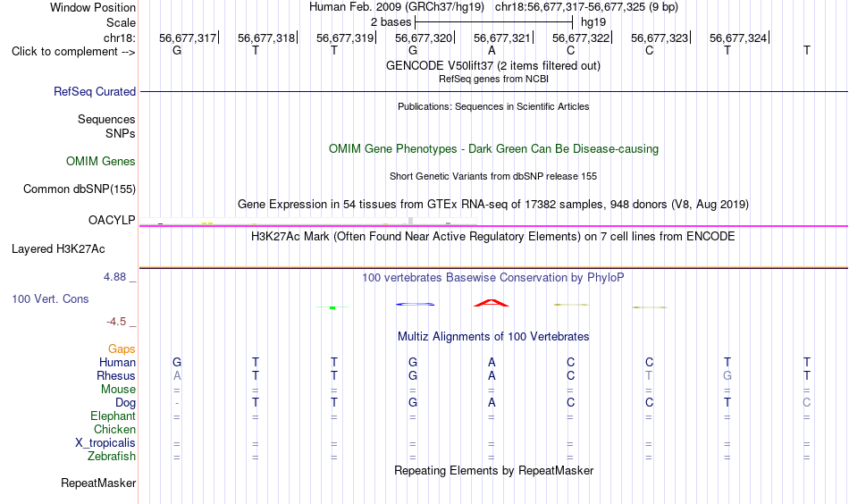The width and height of the screenshot is (849, 504).
Task: Click the chr18: ruler label
Action: coord(120,38)
